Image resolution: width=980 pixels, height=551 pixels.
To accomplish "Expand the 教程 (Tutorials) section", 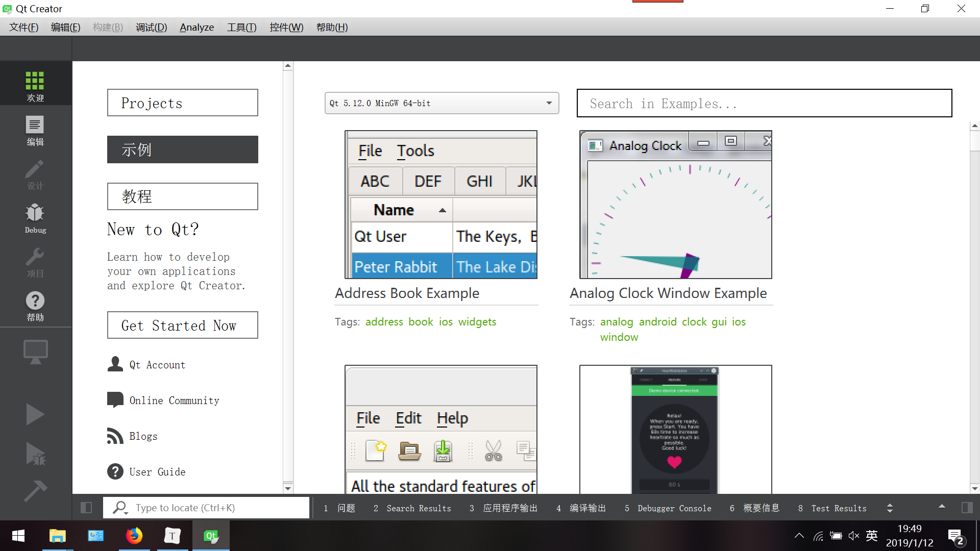I will pos(182,196).
